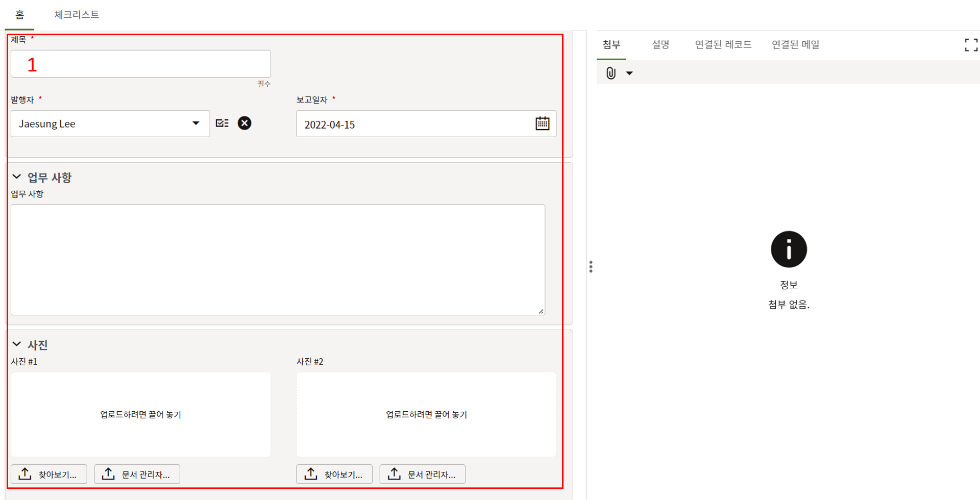
Task: Click upload icon on 사진 #1 찾아보기
Action: pyautogui.click(x=25, y=474)
